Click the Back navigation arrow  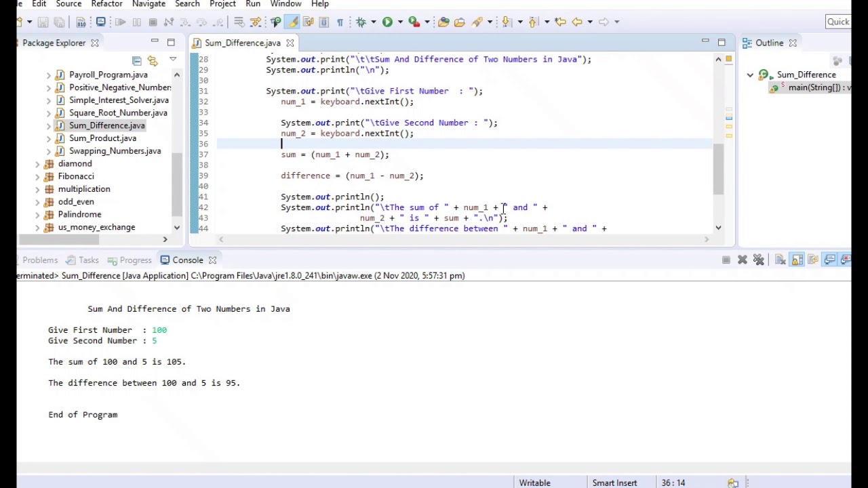[x=577, y=22]
